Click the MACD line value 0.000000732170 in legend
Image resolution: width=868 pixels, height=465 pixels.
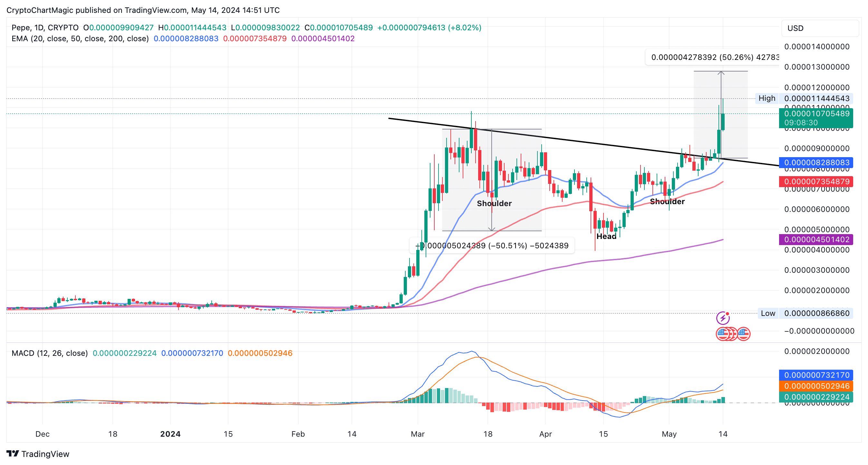tap(192, 353)
